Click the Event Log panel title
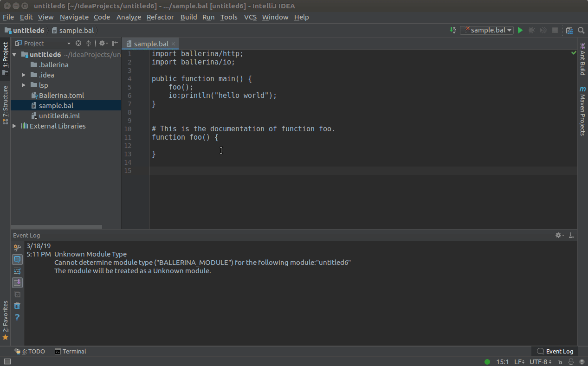Screen dimensions: 588x366 coord(26,235)
